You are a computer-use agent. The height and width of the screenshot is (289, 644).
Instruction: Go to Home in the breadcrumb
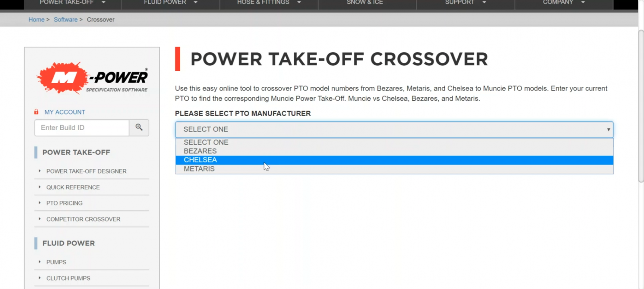pyautogui.click(x=37, y=20)
